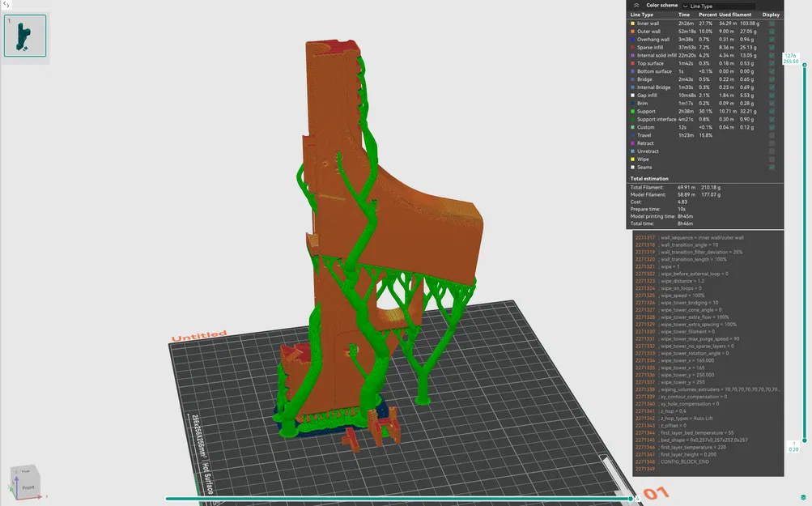The image size is (812, 506).
Task: Click the sidebar collapse icon above plate thumbnail
Action: 6,5
